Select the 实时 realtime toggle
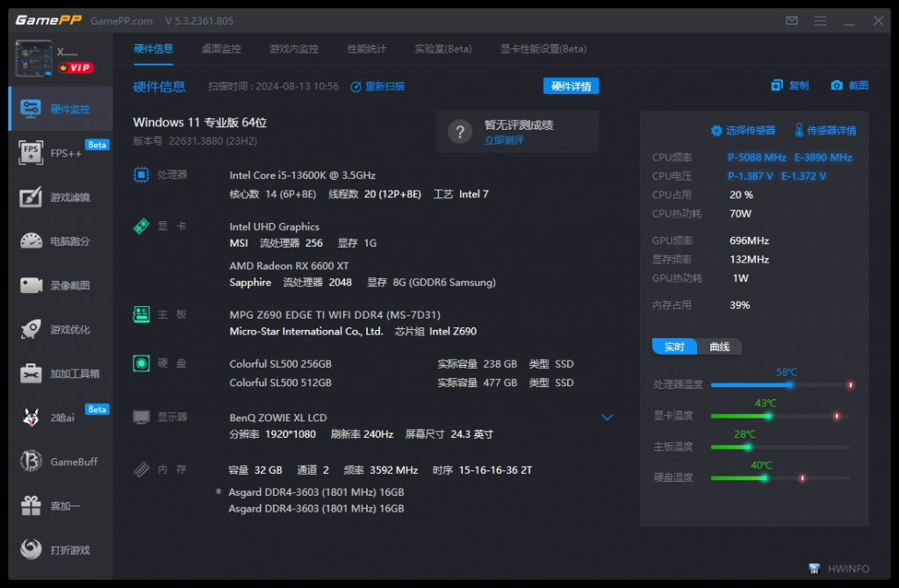The height and width of the screenshot is (588, 899). coord(675,347)
